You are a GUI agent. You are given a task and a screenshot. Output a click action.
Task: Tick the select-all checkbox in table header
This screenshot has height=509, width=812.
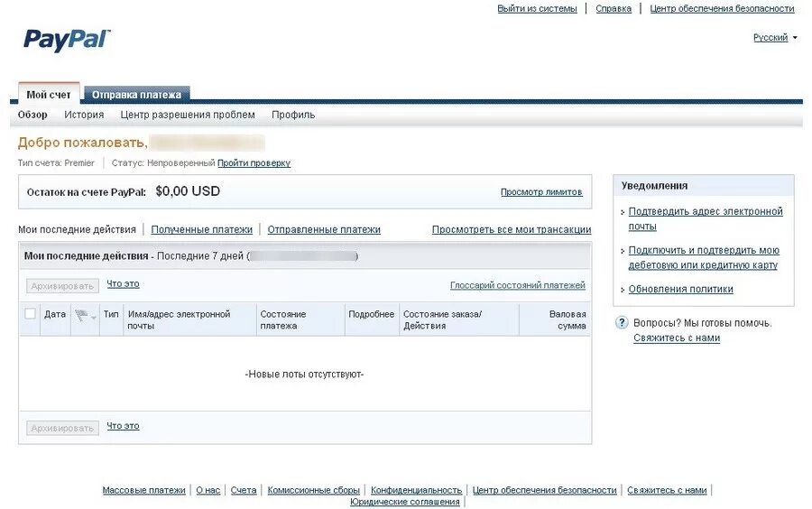(x=30, y=313)
